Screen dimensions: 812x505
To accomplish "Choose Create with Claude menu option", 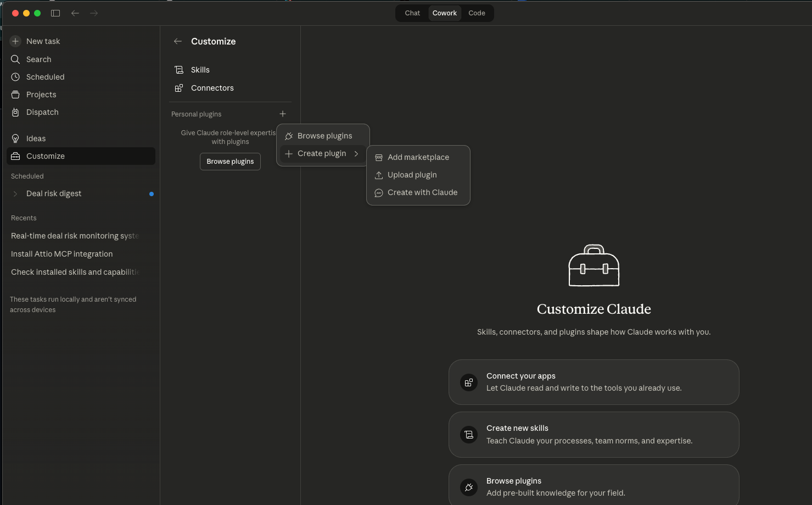I will 422,192.
